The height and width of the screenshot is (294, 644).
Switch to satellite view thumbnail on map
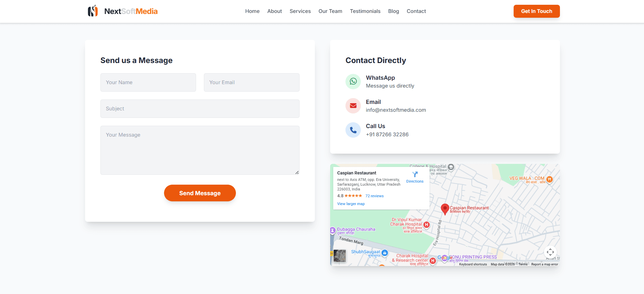[x=339, y=256]
